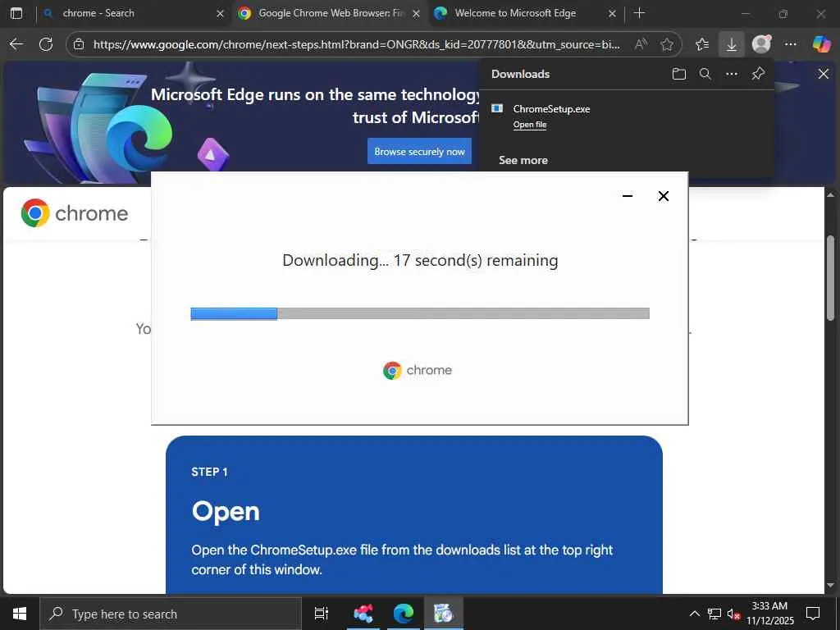
Task: Close the Chrome installer dialog
Action: click(x=663, y=196)
